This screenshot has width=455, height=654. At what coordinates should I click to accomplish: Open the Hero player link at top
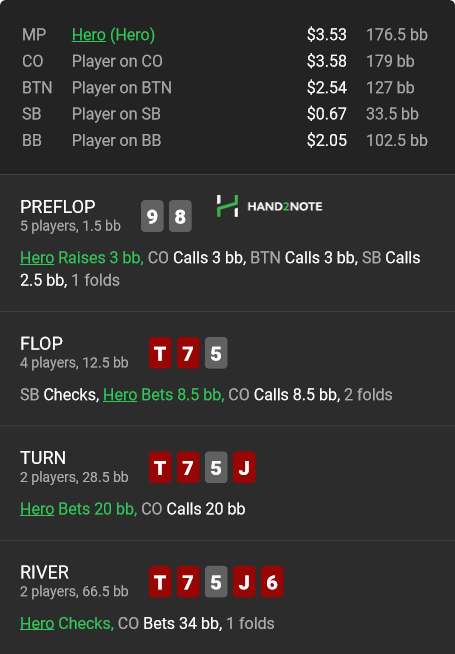(x=89, y=35)
